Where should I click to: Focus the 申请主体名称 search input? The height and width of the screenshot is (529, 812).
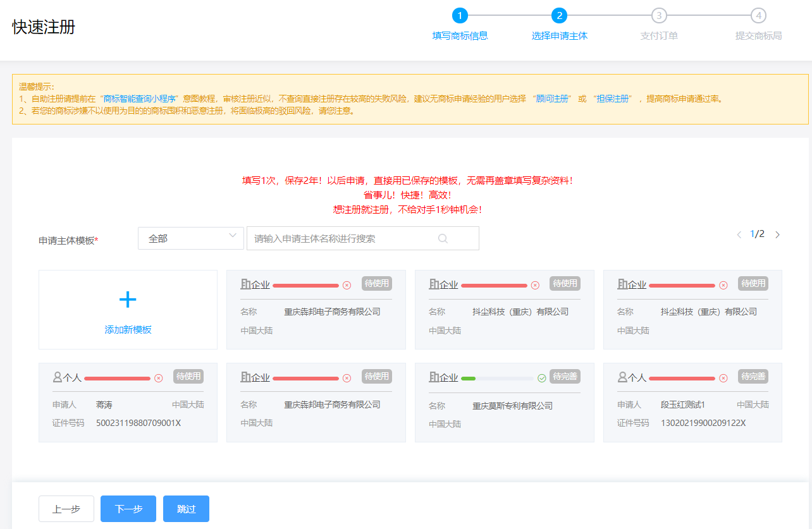(363, 238)
